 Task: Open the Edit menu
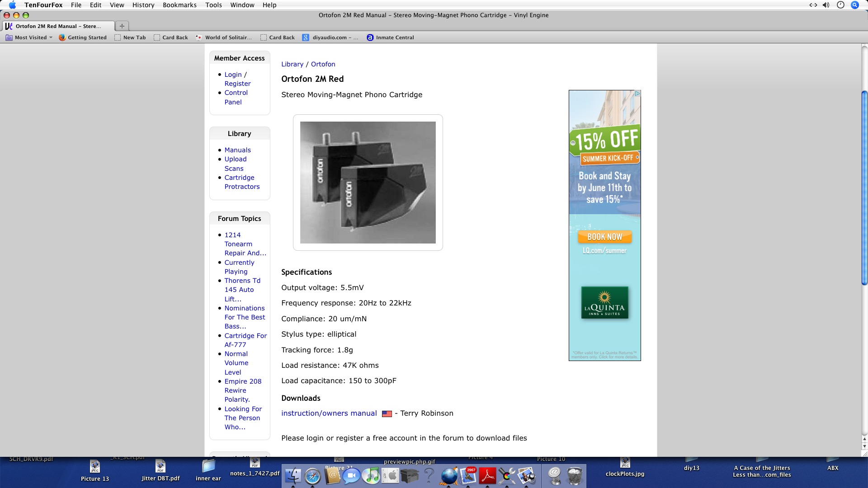[95, 5]
